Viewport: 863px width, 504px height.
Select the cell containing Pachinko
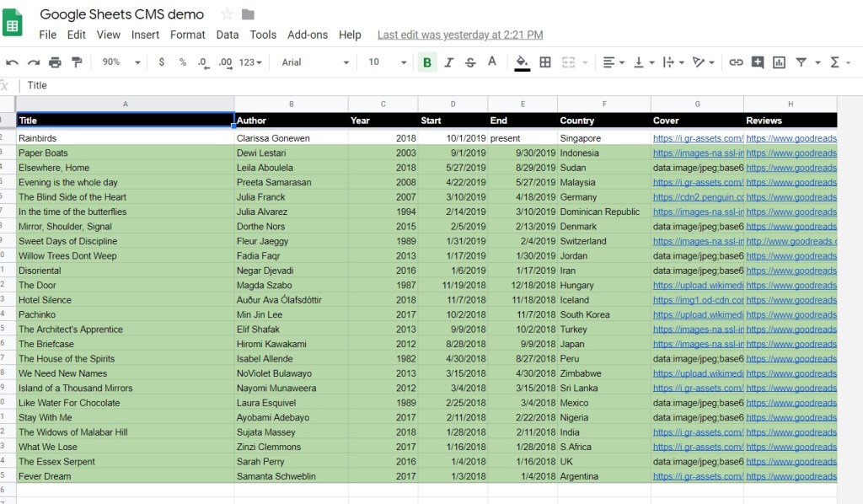[125, 314]
